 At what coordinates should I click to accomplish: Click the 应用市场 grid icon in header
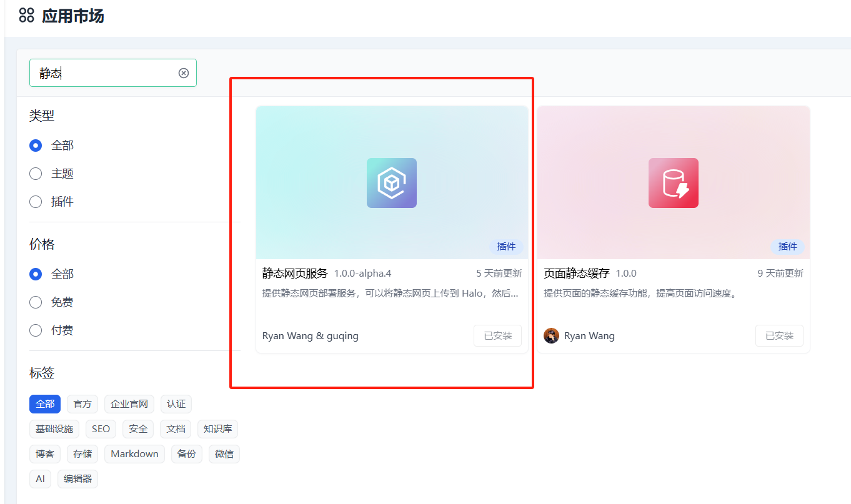[x=26, y=16]
